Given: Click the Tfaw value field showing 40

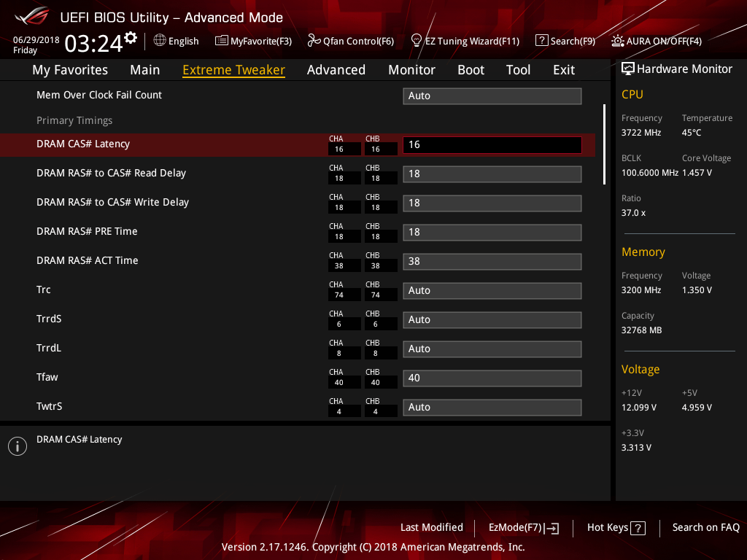Looking at the screenshot, I should (492, 378).
